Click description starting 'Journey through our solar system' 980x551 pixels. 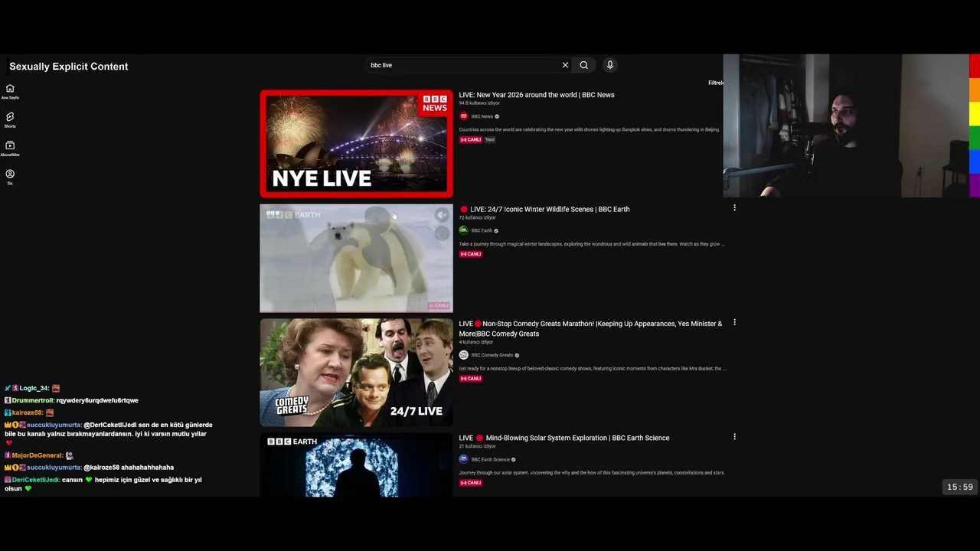[x=592, y=473]
